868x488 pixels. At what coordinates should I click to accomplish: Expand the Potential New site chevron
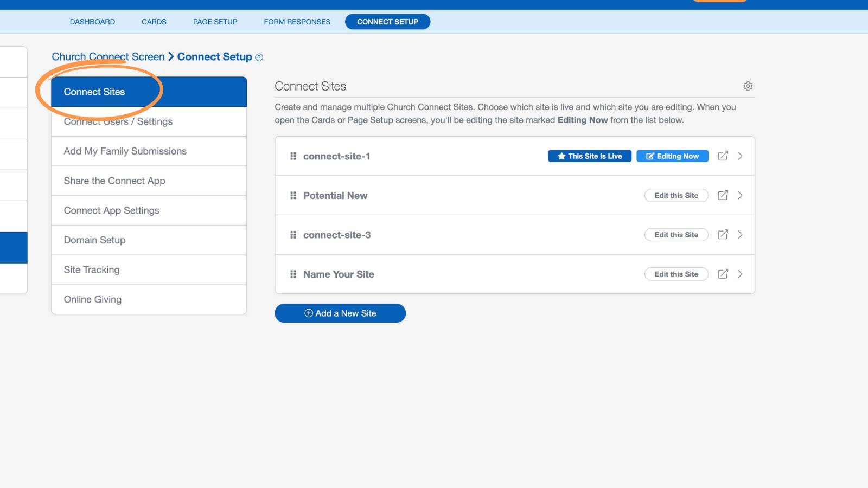[x=740, y=195]
